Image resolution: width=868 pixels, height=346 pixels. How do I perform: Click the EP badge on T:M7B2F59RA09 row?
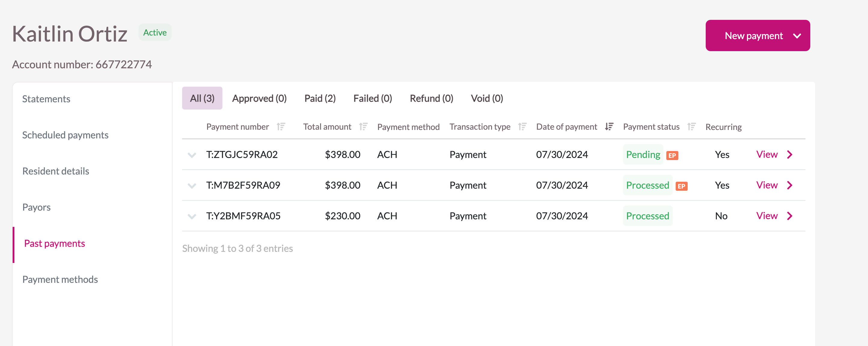pos(681,186)
